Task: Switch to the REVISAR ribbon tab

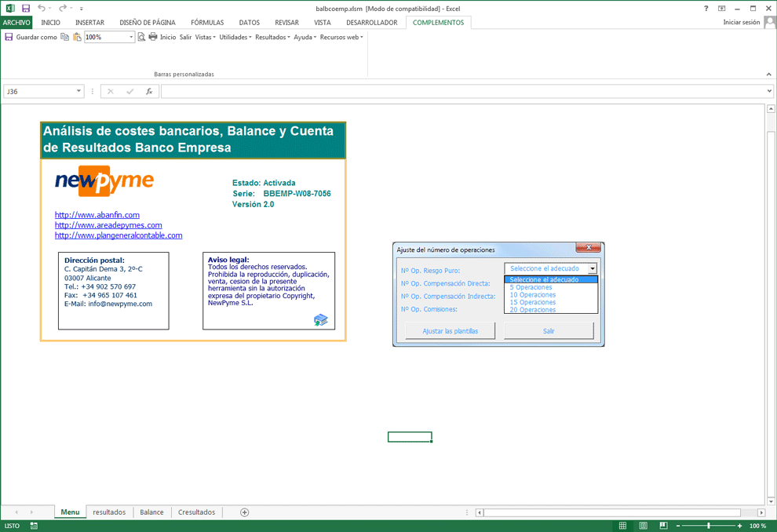Action: pos(287,22)
